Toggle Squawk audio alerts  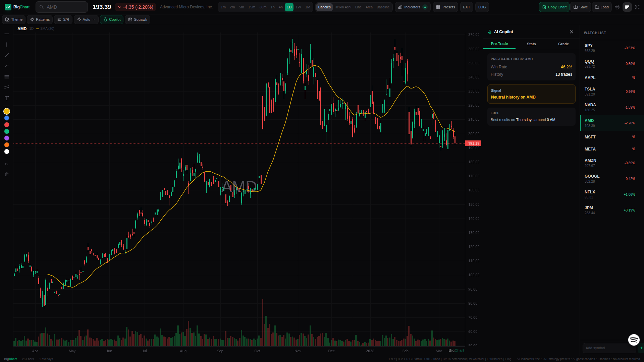137,19
